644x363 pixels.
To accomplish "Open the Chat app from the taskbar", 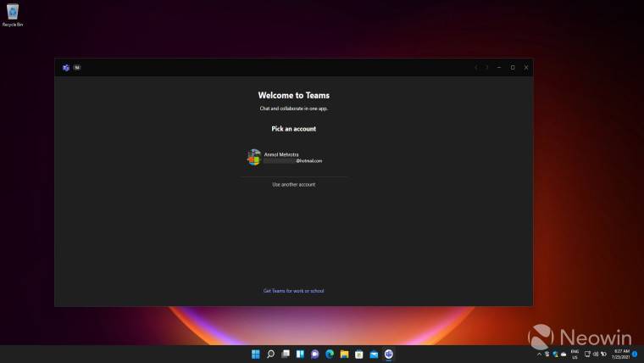I will click(x=315, y=354).
